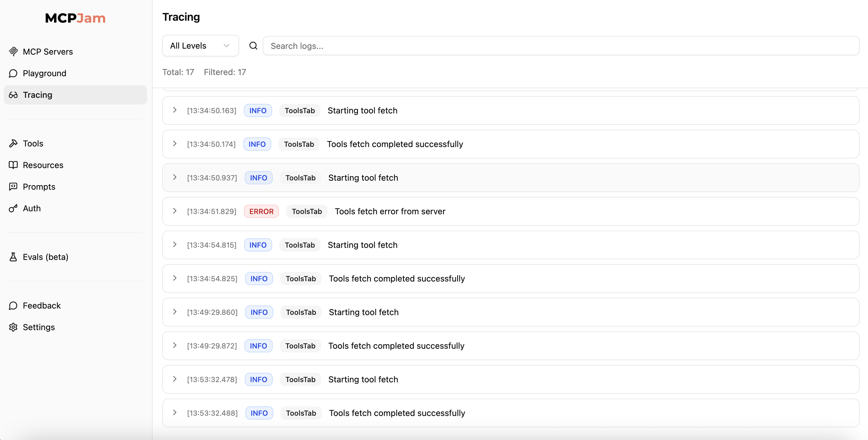
Task: Expand the log entry at 13:34:50.163
Action: pos(175,110)
